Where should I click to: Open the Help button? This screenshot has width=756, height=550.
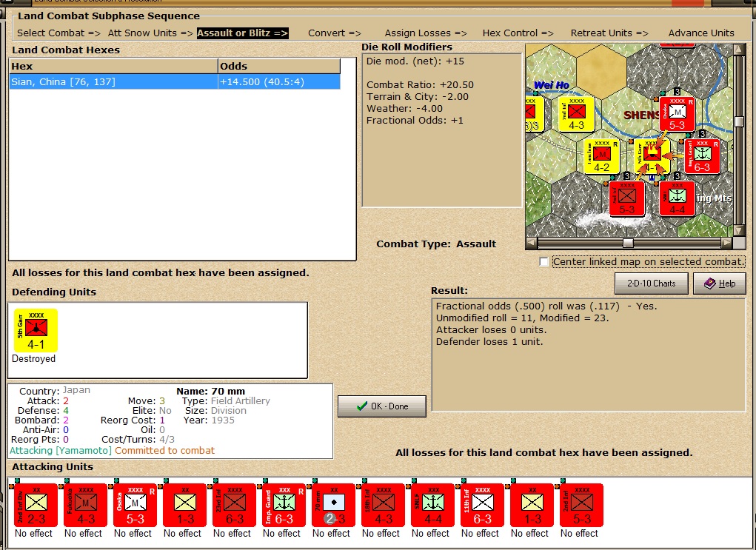point(720,284)
